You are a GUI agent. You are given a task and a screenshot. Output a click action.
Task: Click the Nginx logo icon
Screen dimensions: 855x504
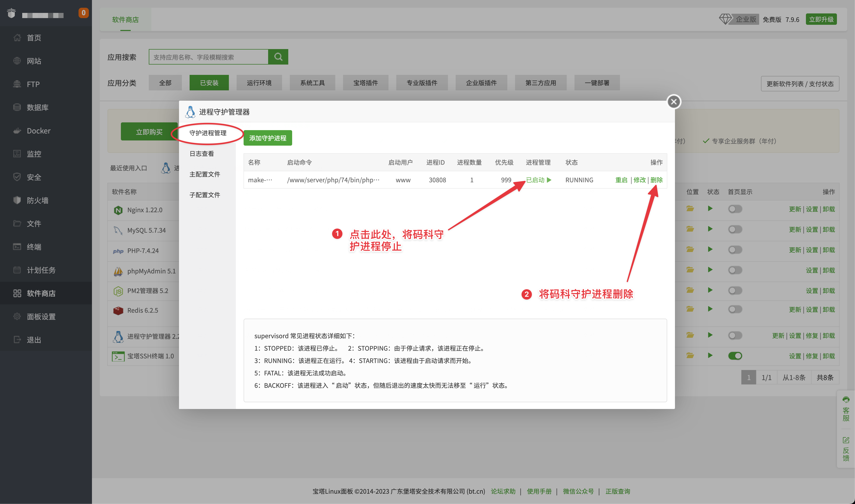118,210
